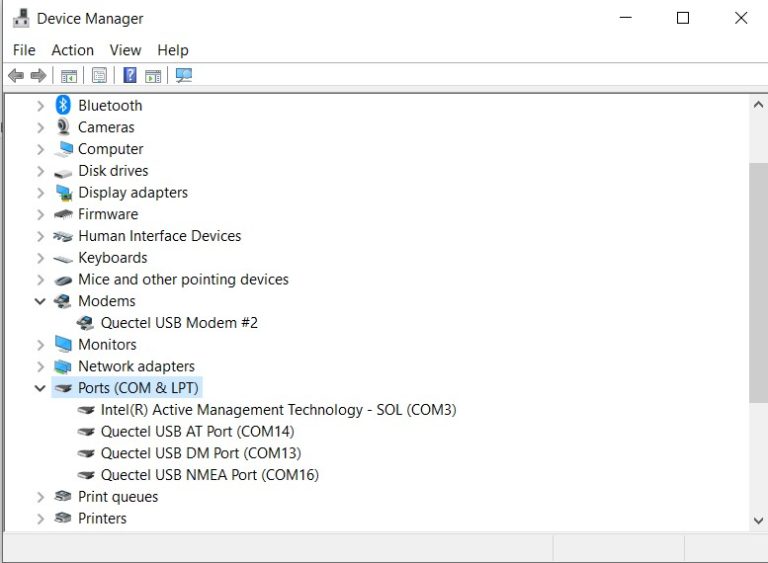Expand the Network adapters category

click(x=40, y=366)
